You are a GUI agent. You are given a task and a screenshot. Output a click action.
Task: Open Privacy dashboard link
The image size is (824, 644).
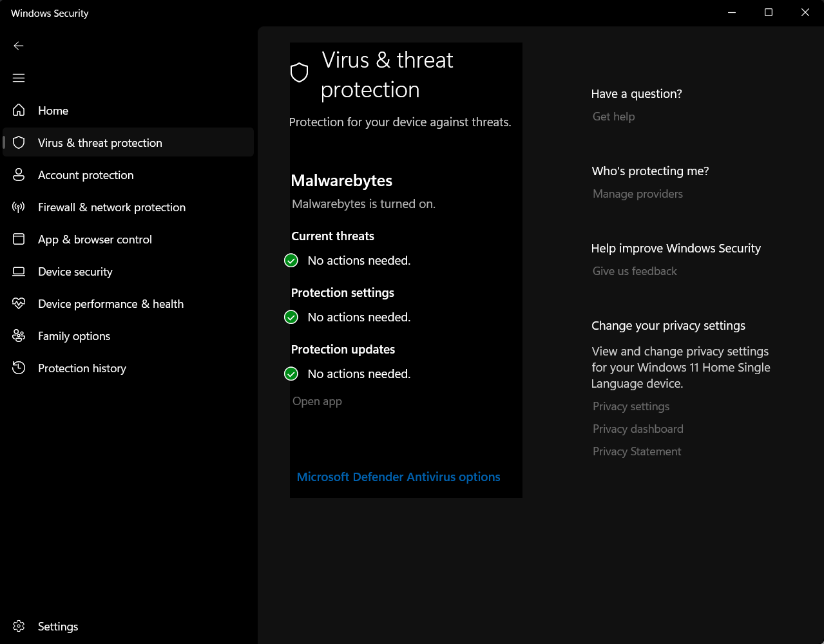[x=638, y=429]
